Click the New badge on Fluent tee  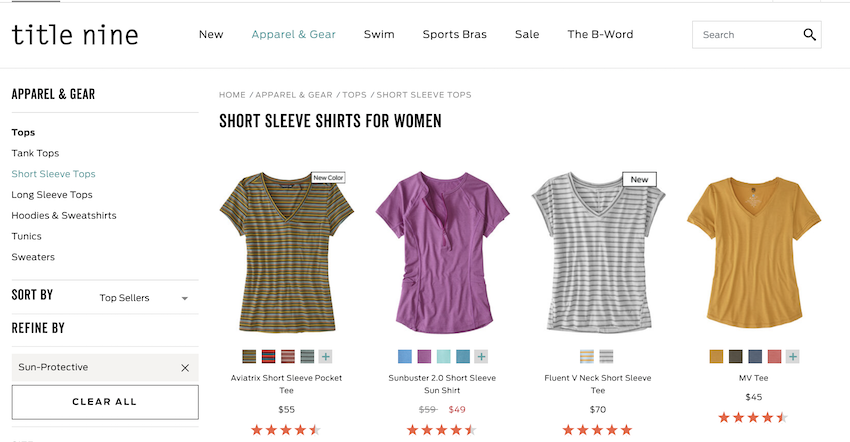tap(639, 180)
